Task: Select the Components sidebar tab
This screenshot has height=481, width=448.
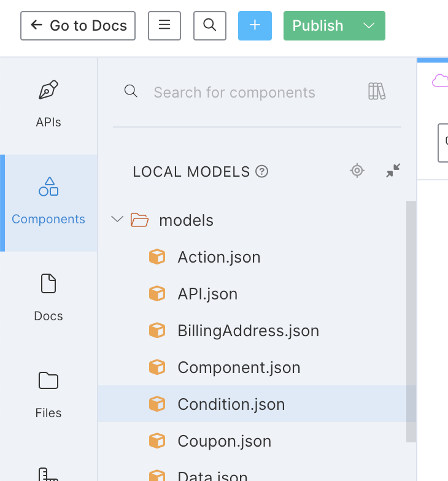Action: [48, 202]
